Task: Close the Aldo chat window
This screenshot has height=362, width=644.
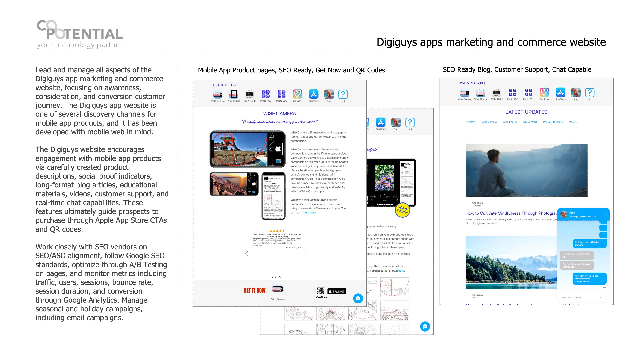Action: pos(606,214)
